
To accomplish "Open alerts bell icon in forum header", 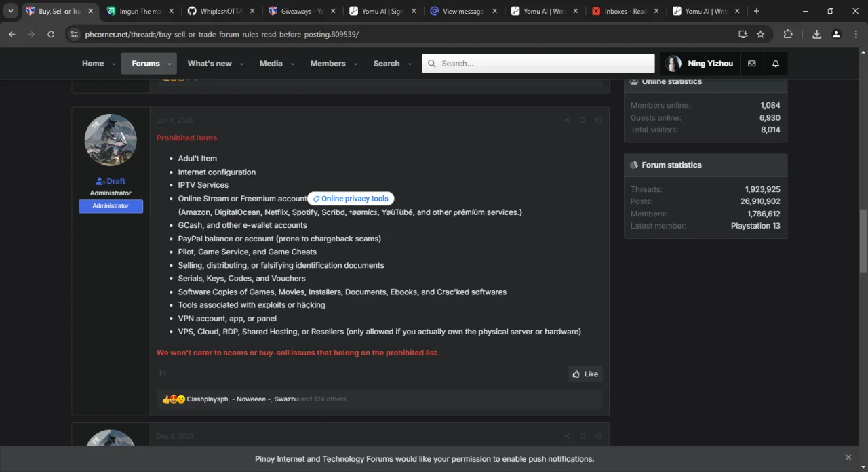I will coord(776,64).
